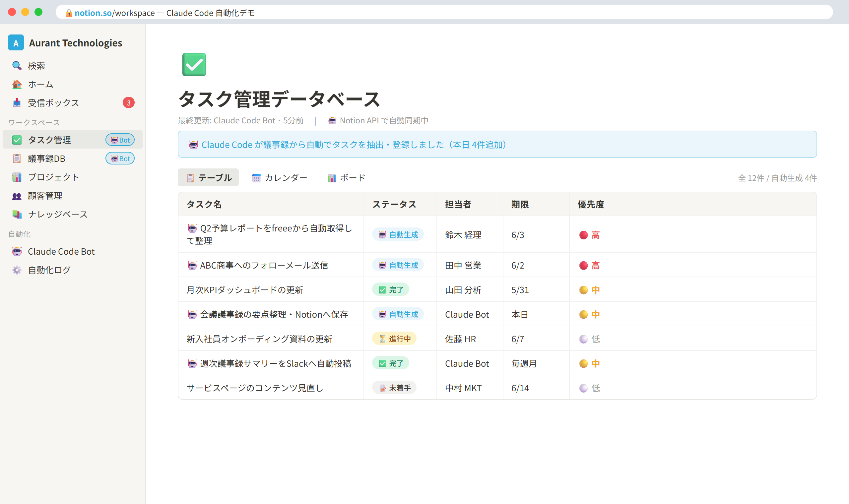Open the 顧客管理 page
Screen dimensions: 849x504
tap(73, 196)
